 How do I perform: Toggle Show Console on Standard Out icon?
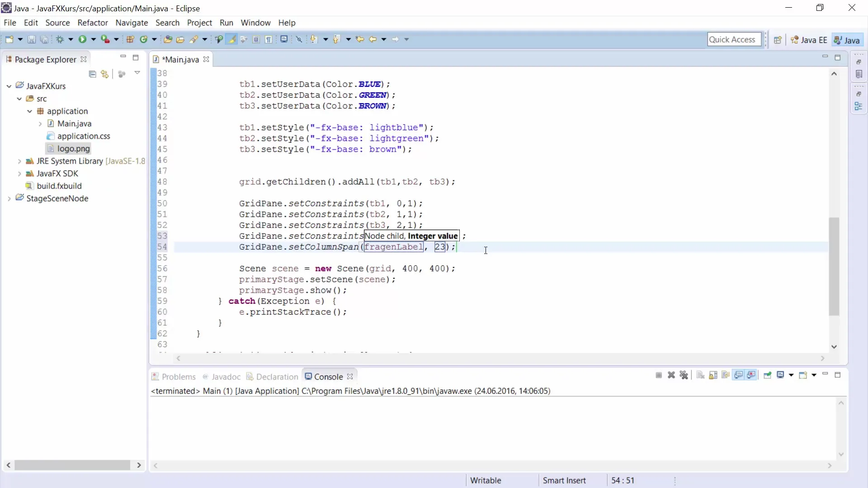[739, 375]
